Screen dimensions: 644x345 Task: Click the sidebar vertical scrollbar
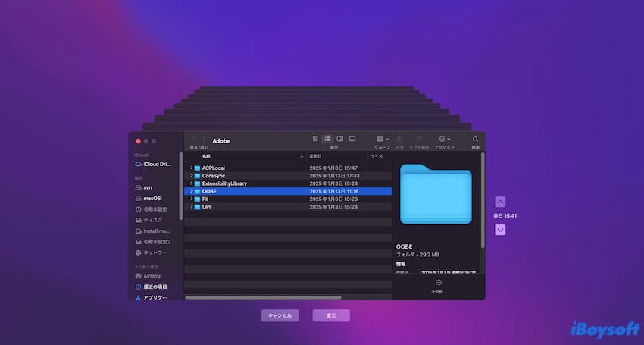[x=181, y=187]
